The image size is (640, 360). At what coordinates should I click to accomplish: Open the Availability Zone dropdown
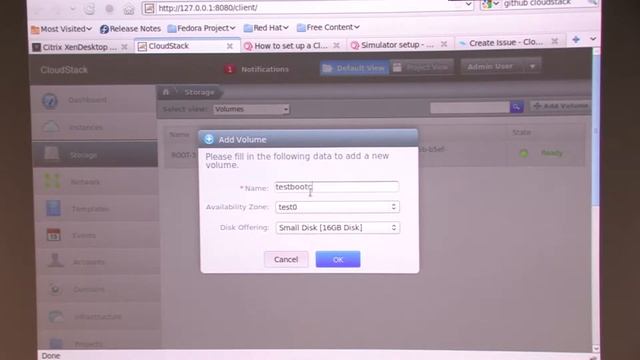point(337,207)
